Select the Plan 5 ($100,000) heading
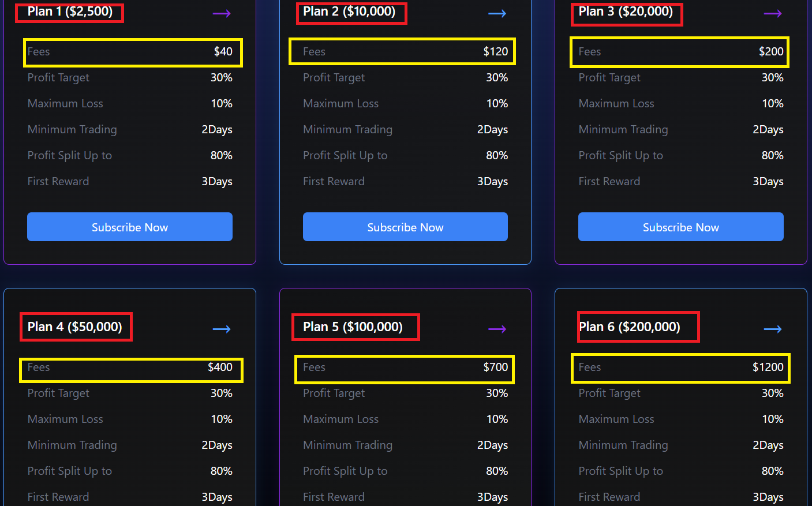 (x=353, y=327)
